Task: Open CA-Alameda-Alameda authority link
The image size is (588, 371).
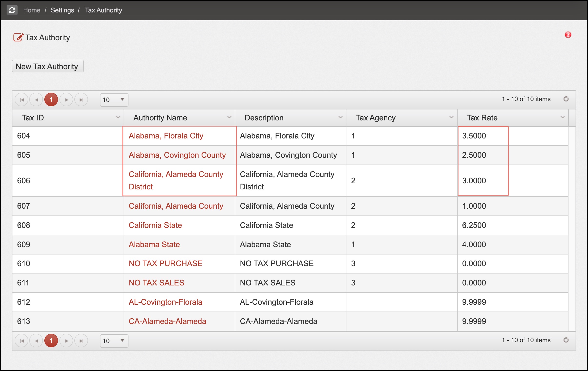Action: 167,322
